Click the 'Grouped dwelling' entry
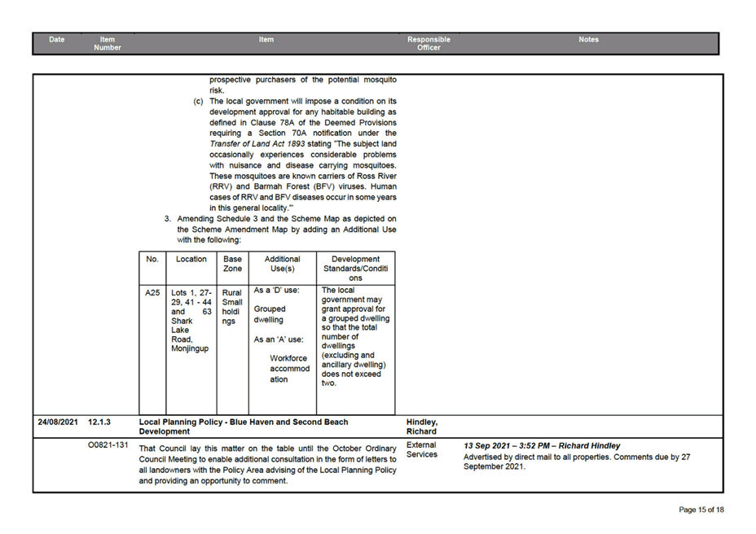This screenshot has height=534, width=756. tap(269, 315)
